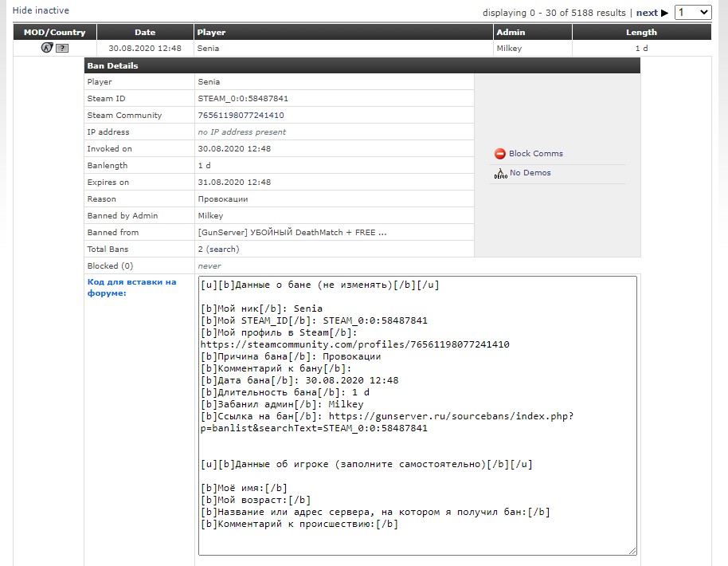Click the MOD/Country column header

click(54, 33)
